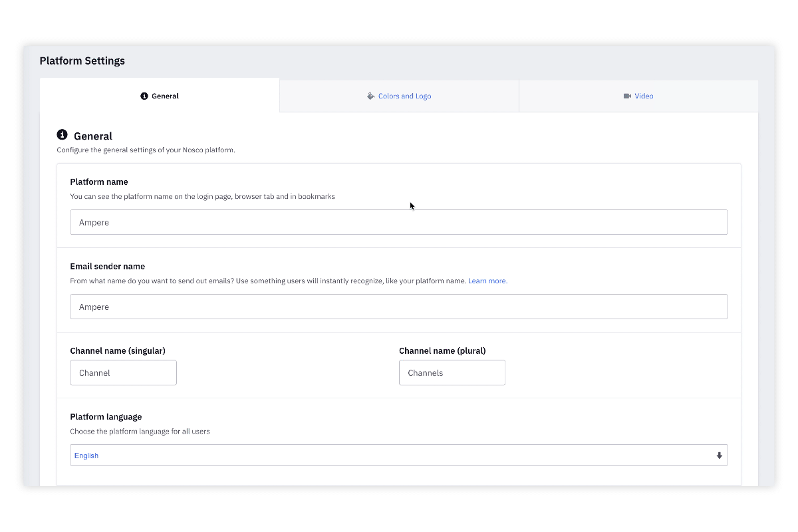Image resolution: width=798 pixels, height=532 pixels.
Task: Select the Channel name singular input
Action: click(x=123, y=372)
